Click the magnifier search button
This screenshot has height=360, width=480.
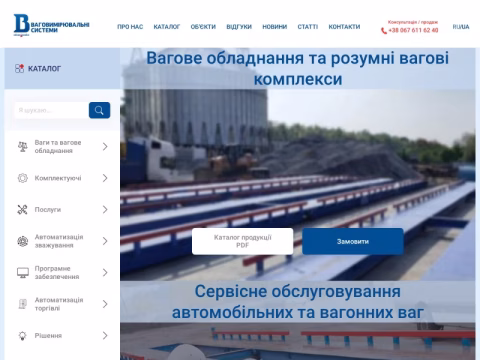(x=99, y=110)
